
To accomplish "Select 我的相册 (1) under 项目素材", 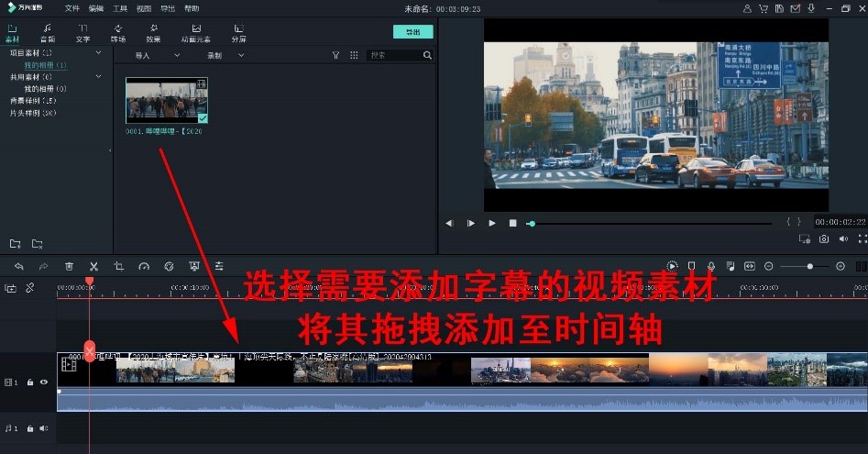I will coord(46,65).
